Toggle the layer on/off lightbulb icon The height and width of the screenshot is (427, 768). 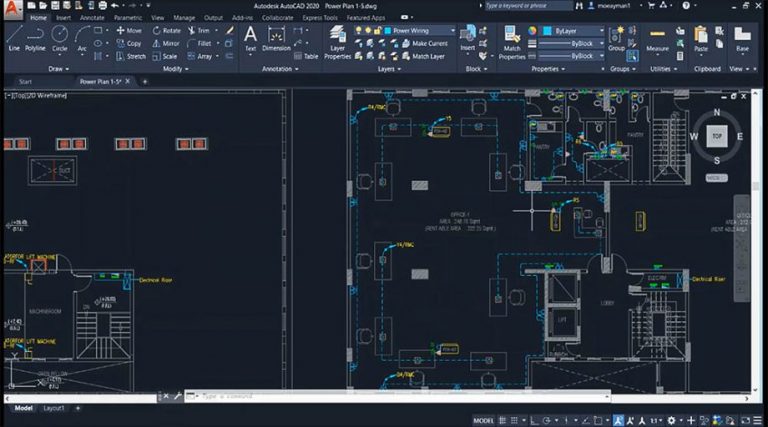tap(359, 30)
